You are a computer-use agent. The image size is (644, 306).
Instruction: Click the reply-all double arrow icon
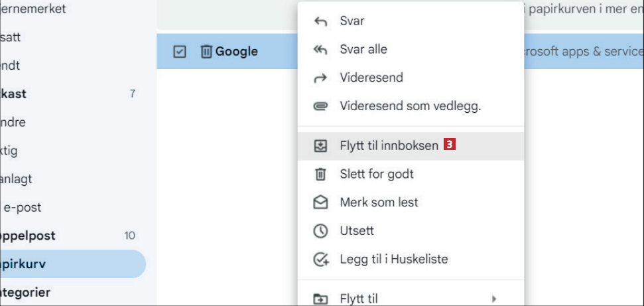click(320, 50)
